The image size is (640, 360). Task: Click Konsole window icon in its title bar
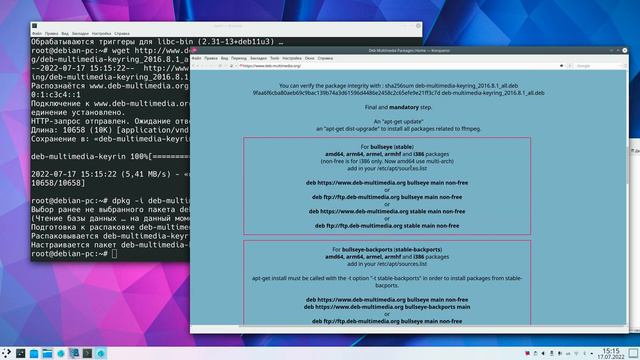pos(35,26)
